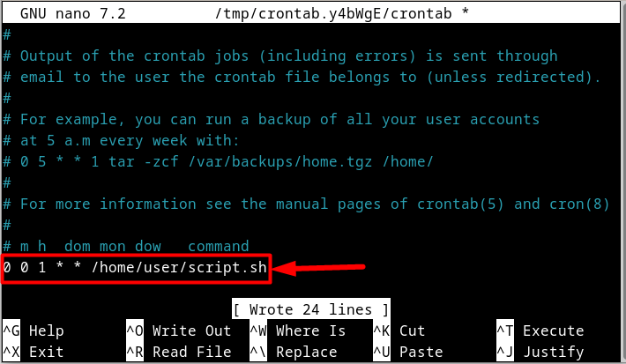Click the ^G Help shortcut
This screenshot has height=364, width=626.
pos(34,331)
